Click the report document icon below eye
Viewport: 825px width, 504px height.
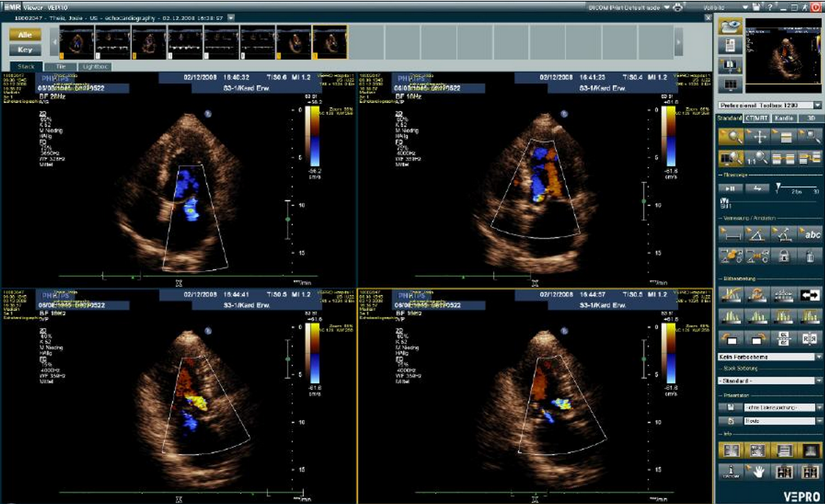(x=731, y=46)
